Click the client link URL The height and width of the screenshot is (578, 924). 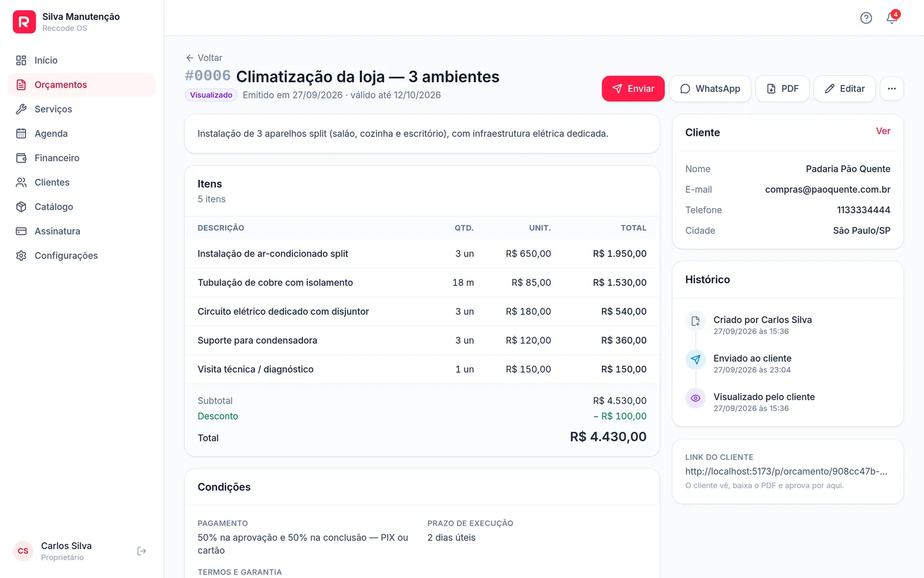point(786,471)
